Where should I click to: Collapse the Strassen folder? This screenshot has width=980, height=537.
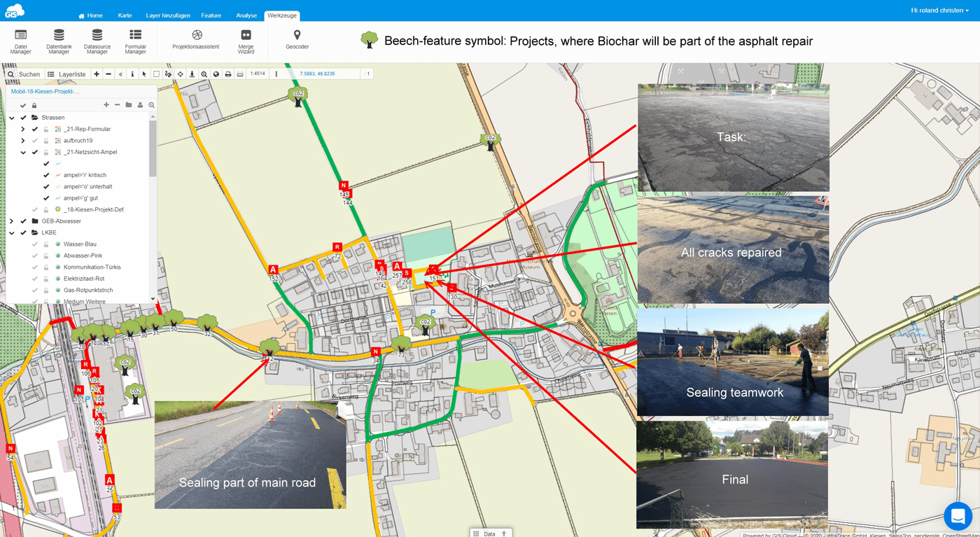coord(11,118)
